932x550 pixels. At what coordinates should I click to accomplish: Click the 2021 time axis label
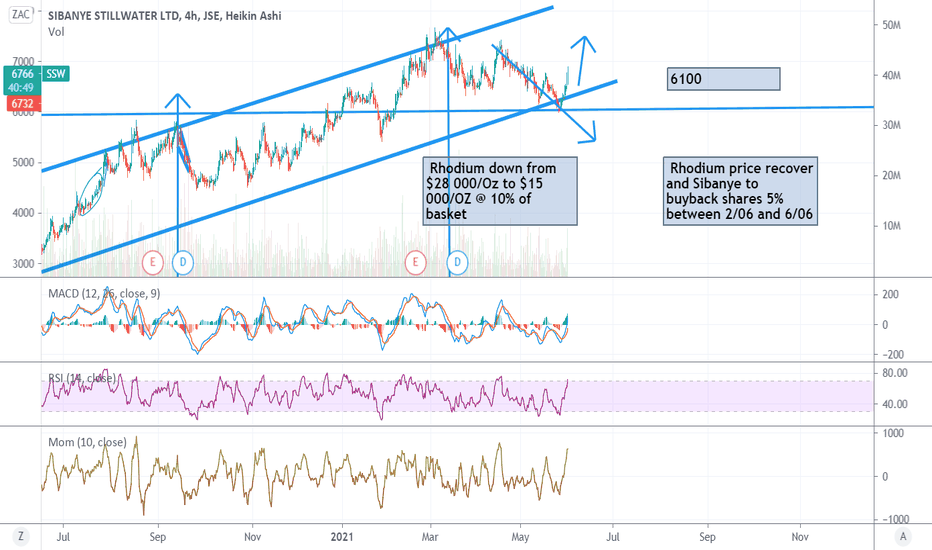point(342,537)
